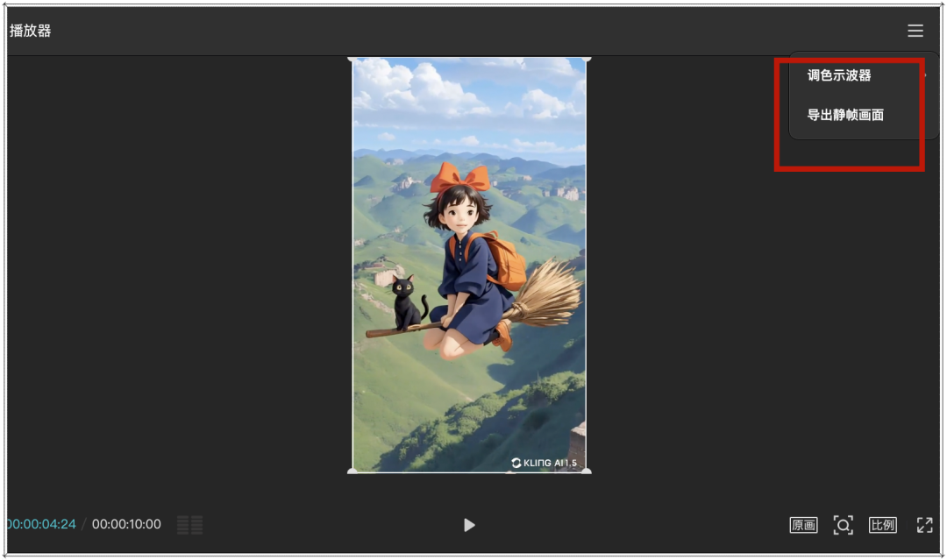Activate the zoom magnifier preview icon

click(844, 525)
